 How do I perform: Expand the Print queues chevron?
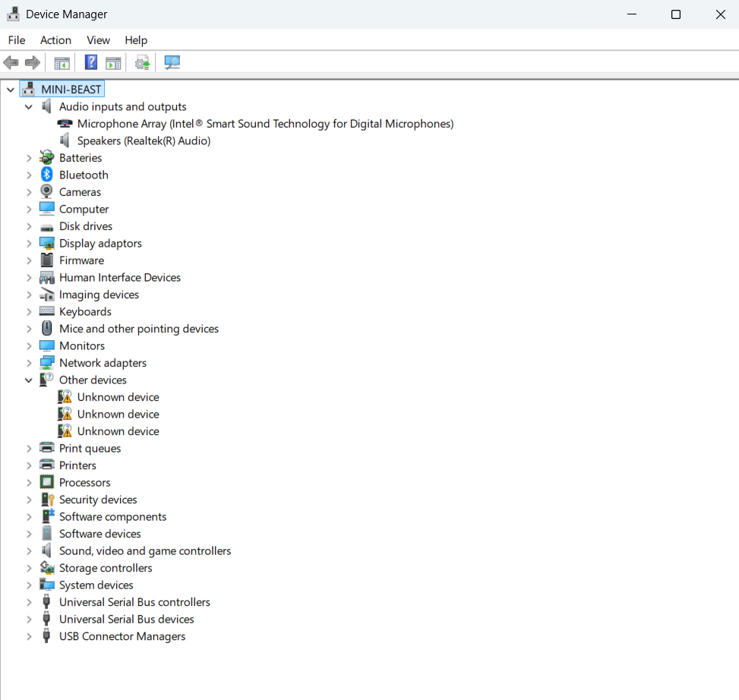pos(29,449)
